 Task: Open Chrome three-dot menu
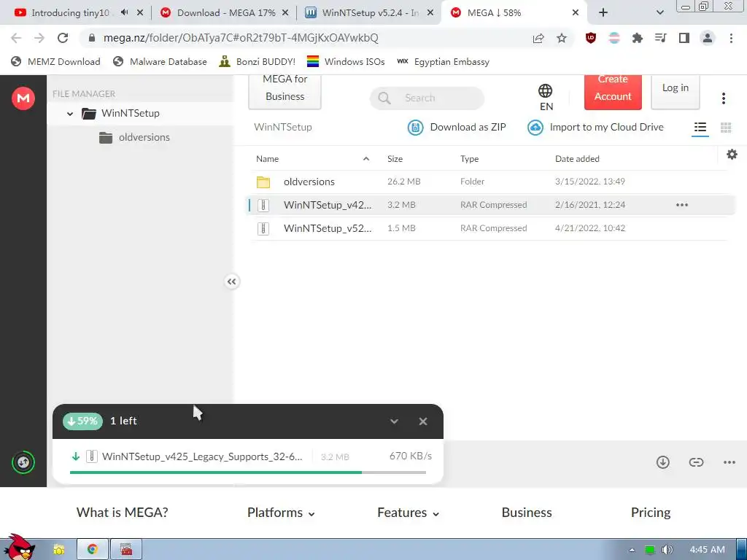(x=731, y=38)
